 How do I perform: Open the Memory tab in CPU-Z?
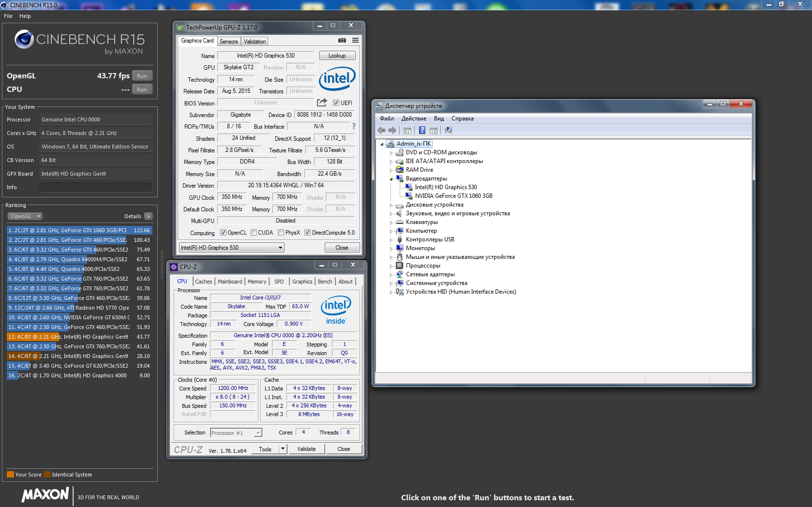pyautogui.click(x=257, y=282)
